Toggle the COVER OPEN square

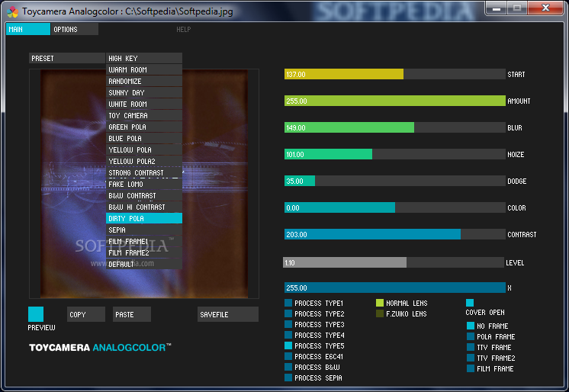(470, 303)
